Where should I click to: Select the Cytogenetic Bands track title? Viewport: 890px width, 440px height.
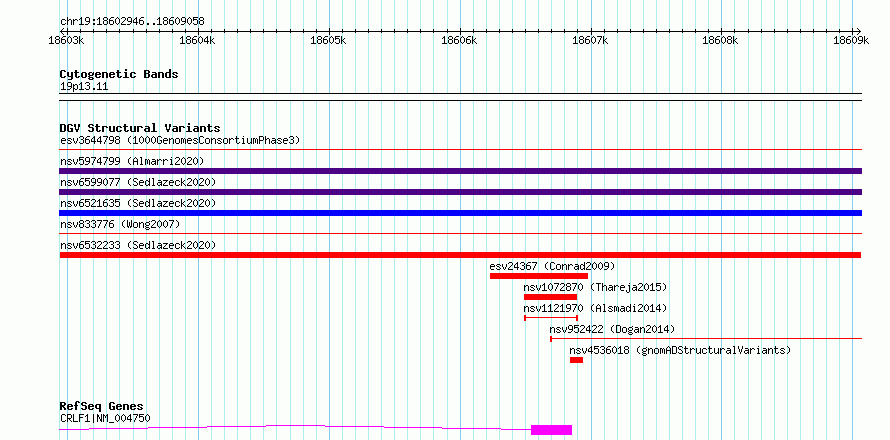click(x=119, y=74)
